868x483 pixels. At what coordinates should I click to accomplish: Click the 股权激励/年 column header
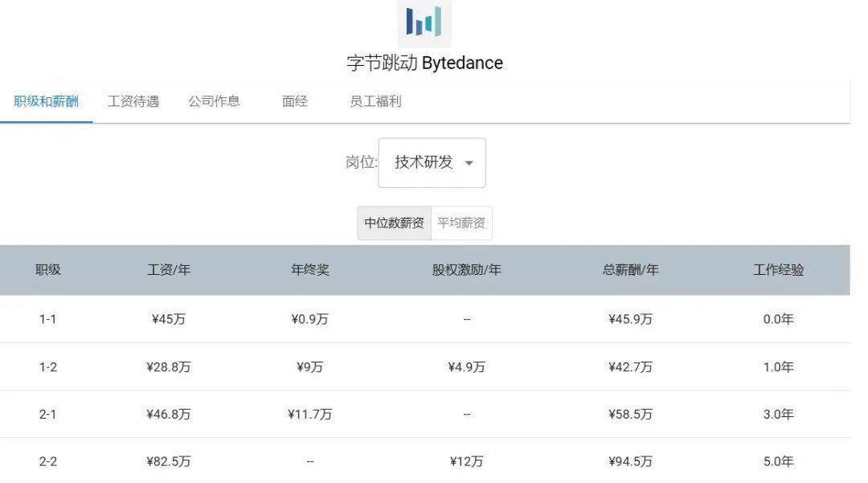[466, 270]
